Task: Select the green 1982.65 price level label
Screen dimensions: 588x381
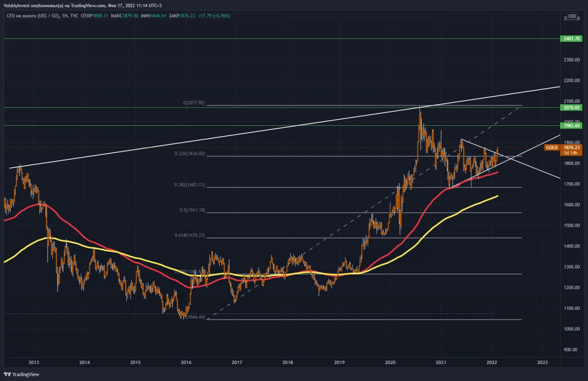Action: coord(571,125)
